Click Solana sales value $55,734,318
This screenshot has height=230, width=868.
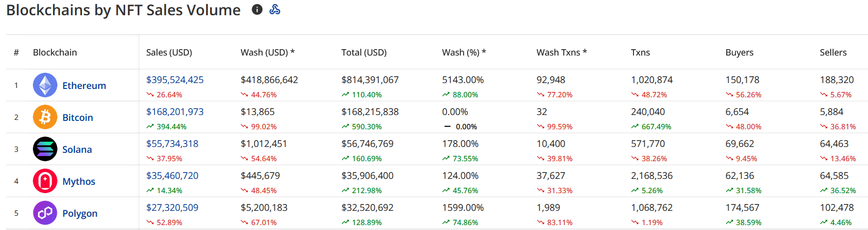(x=172, y=144)
